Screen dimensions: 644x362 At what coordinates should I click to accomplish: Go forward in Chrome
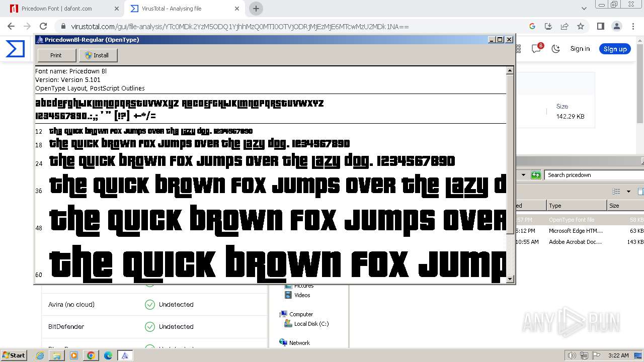[27, 26]
